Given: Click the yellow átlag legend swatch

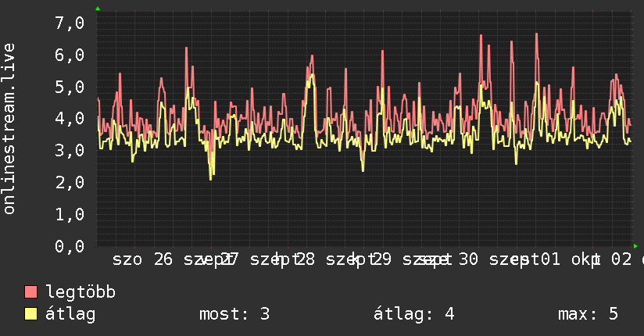Looking at the screenshot, I should point(30,314).
